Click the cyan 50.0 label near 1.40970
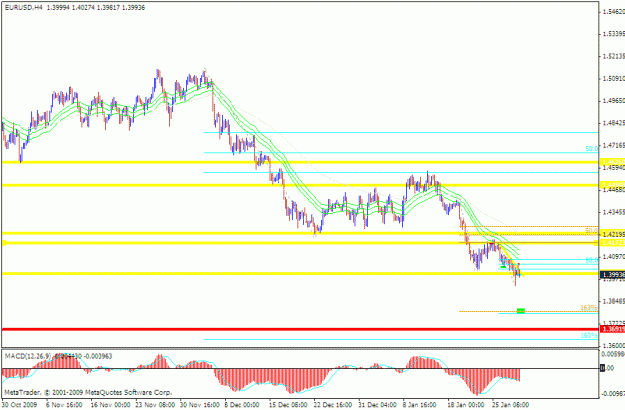625x410 pixels. pos(592,260)
